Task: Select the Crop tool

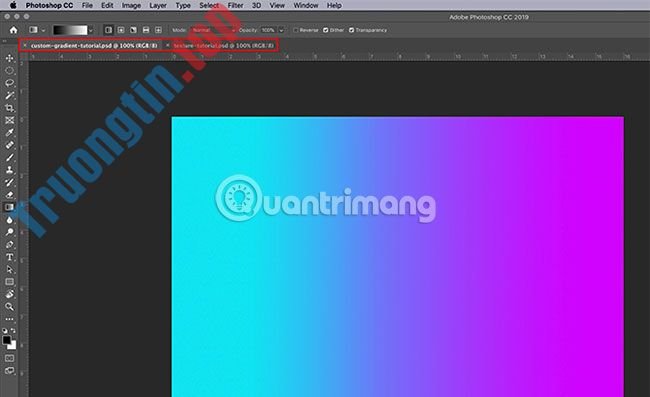Action: [10, 108]
